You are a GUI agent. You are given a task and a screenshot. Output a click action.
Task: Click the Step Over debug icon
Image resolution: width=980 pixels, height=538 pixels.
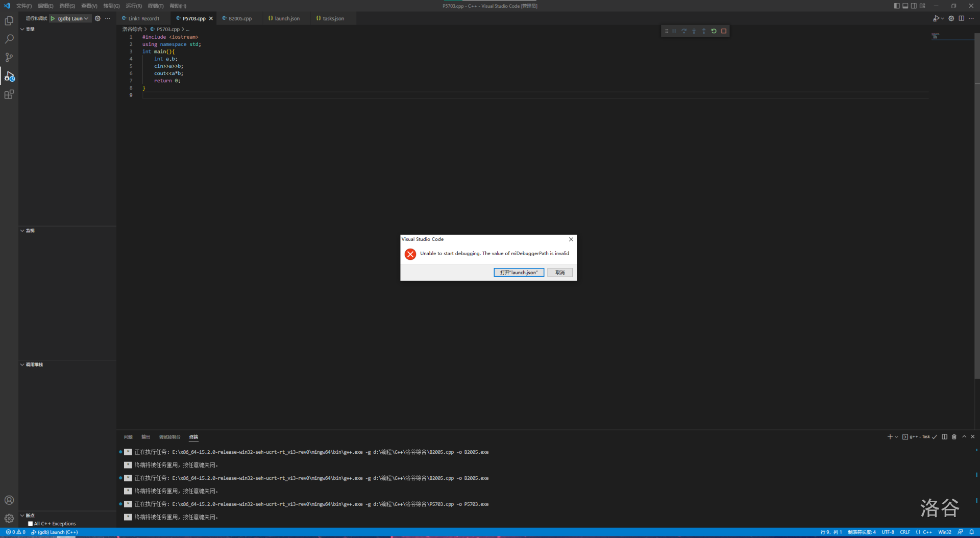684,31
